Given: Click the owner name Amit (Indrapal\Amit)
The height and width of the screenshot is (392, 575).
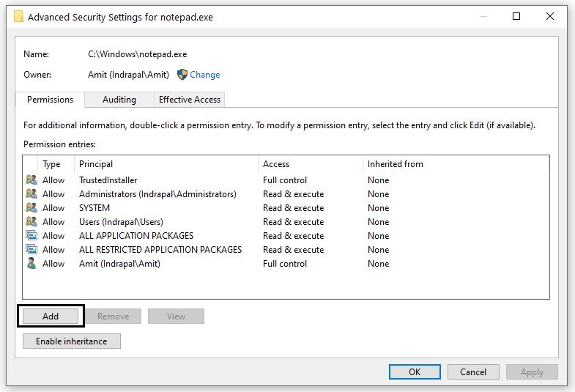Looking at the screenshot, I should click(128, 75).
